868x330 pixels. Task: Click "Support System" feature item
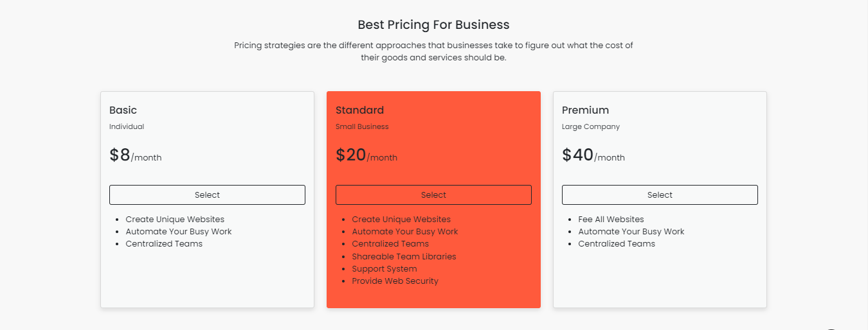pyautogui.click(x=384, y=269)
